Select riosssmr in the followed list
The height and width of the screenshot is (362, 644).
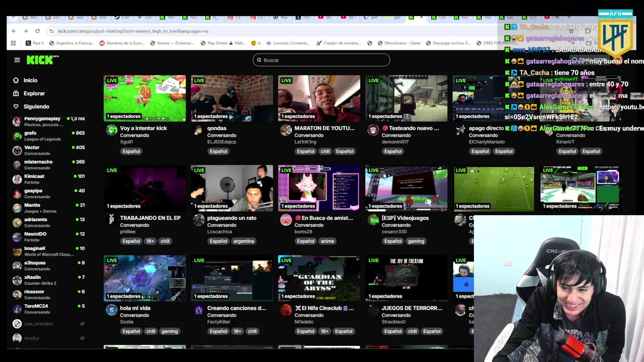click(49, 294)
